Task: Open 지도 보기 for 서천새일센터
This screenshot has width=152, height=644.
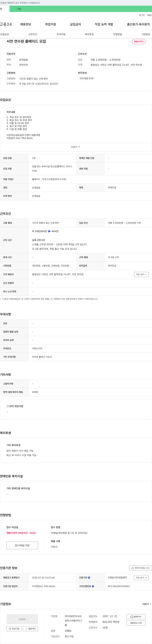Action: coord(142,577)
